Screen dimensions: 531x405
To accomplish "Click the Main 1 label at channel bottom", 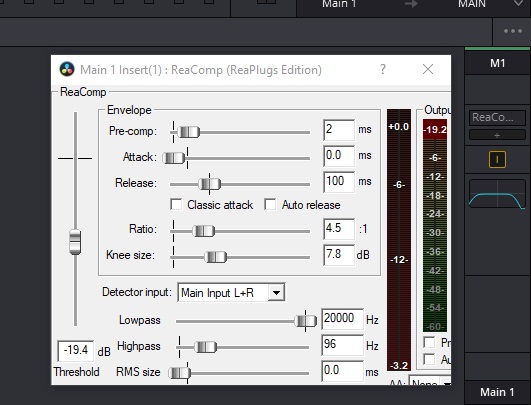I will point(497,392).
